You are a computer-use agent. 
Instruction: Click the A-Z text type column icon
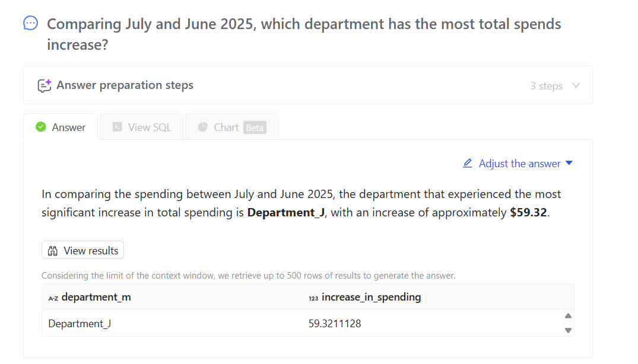click(x=53, y=298)
